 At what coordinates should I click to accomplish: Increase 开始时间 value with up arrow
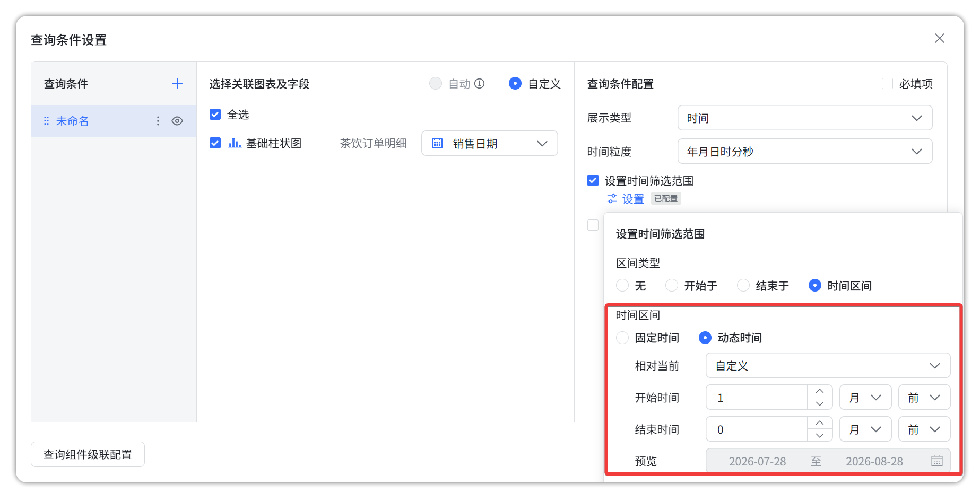coord(820,391)
